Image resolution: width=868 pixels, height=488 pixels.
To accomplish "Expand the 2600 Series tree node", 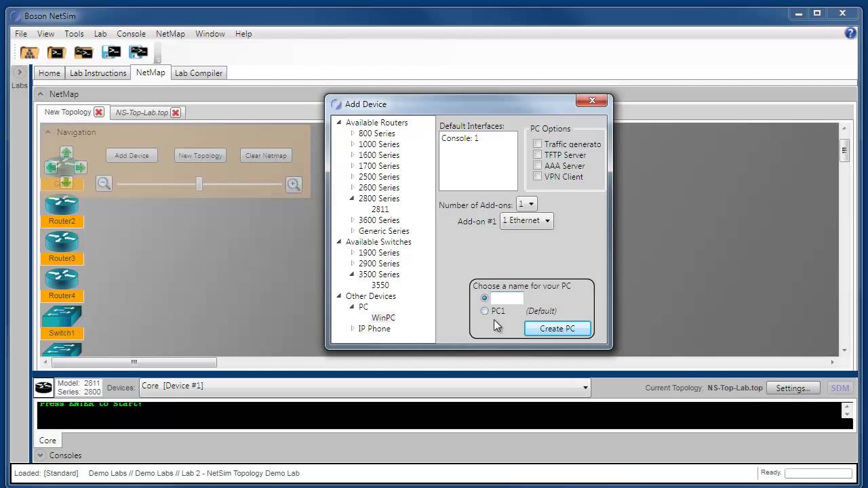I will 353,188.
